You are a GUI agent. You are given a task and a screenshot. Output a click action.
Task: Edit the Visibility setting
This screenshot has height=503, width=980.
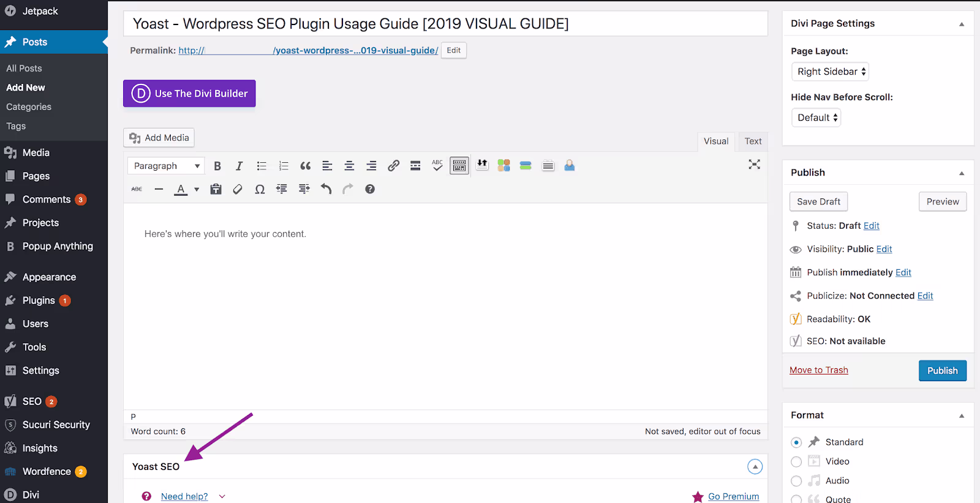[884, 249]
